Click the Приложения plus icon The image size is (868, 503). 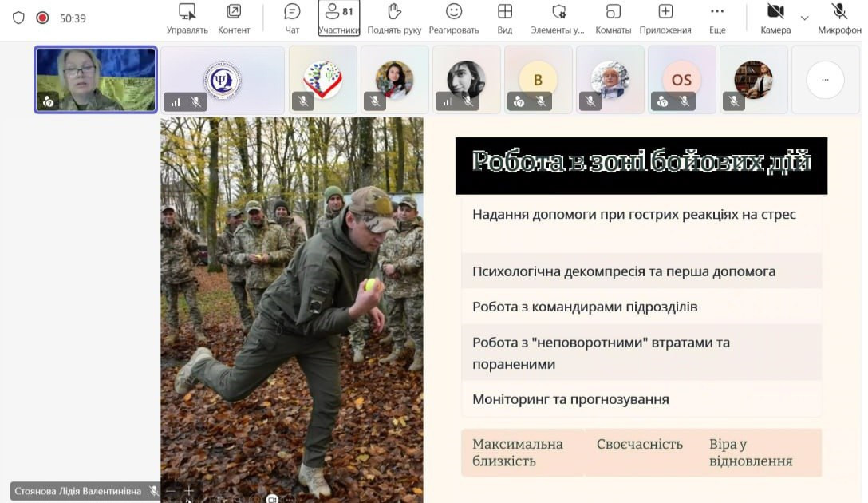click(665, 18)
